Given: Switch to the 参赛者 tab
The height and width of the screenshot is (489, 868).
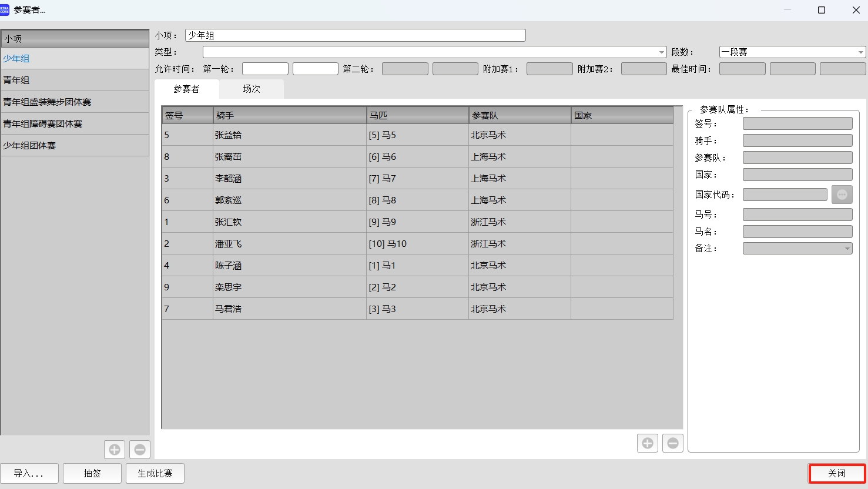Looking at the screenshot, I should [186, 89].
